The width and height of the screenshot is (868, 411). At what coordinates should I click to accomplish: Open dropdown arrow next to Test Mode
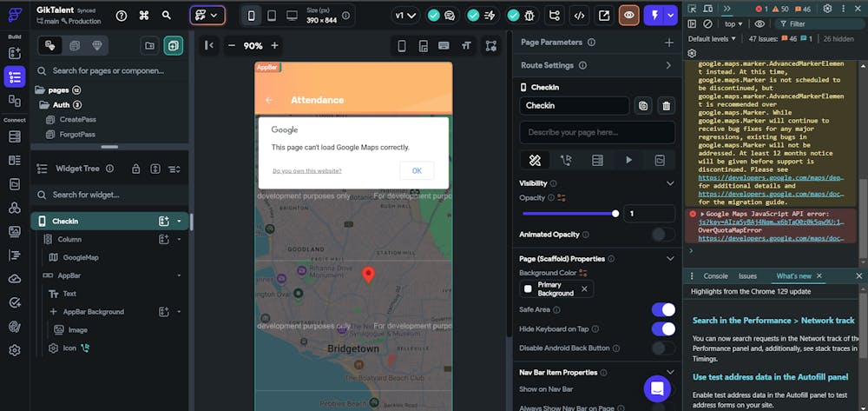click(672, 16)
